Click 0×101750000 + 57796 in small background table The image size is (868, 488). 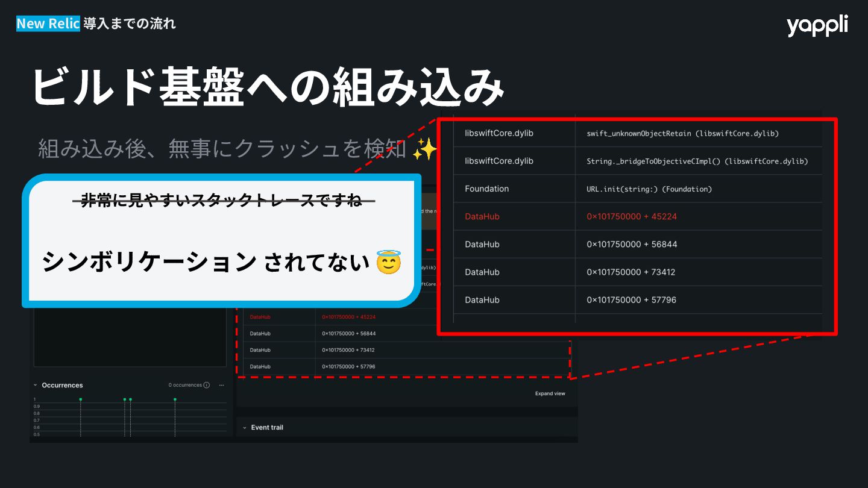(348, 366)
